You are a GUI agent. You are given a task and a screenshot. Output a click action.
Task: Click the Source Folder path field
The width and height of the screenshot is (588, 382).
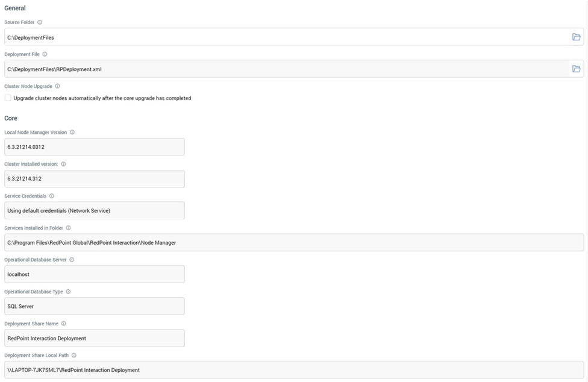(x=283, y=37)
